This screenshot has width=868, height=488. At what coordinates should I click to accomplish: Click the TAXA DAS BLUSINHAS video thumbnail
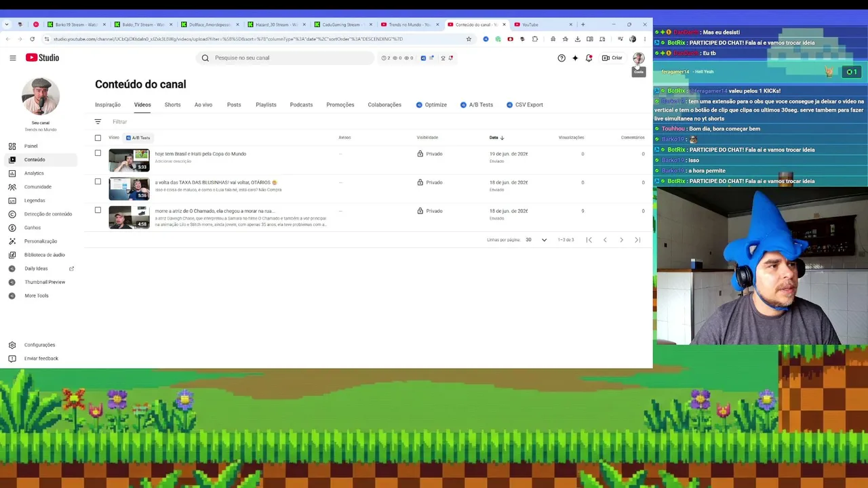point(129,189)
